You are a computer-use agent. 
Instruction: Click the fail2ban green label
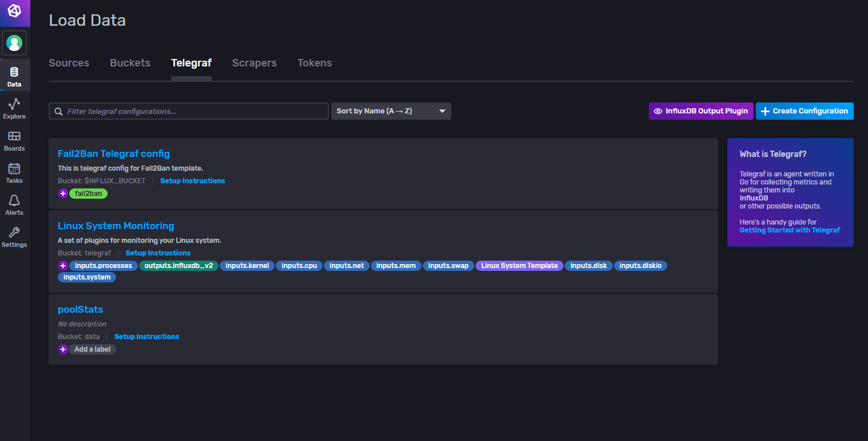(x=89, y=194)
